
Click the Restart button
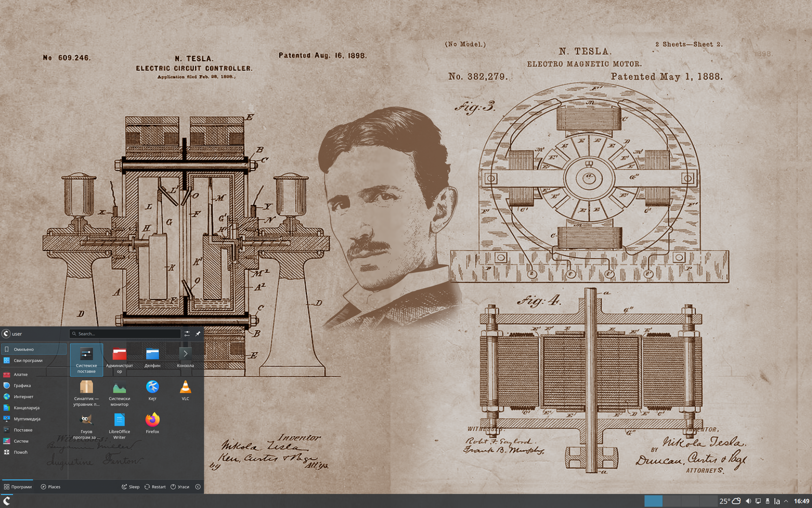point(155,486)
